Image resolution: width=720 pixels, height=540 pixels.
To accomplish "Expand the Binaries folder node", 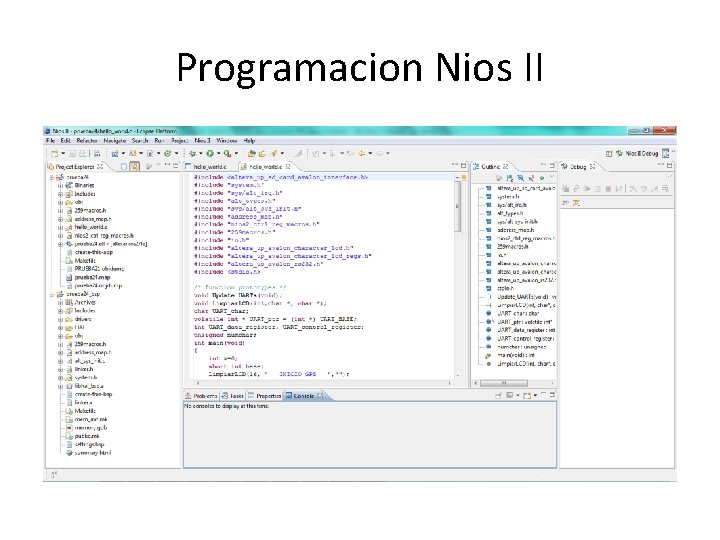I will click(x=60, y=186).
